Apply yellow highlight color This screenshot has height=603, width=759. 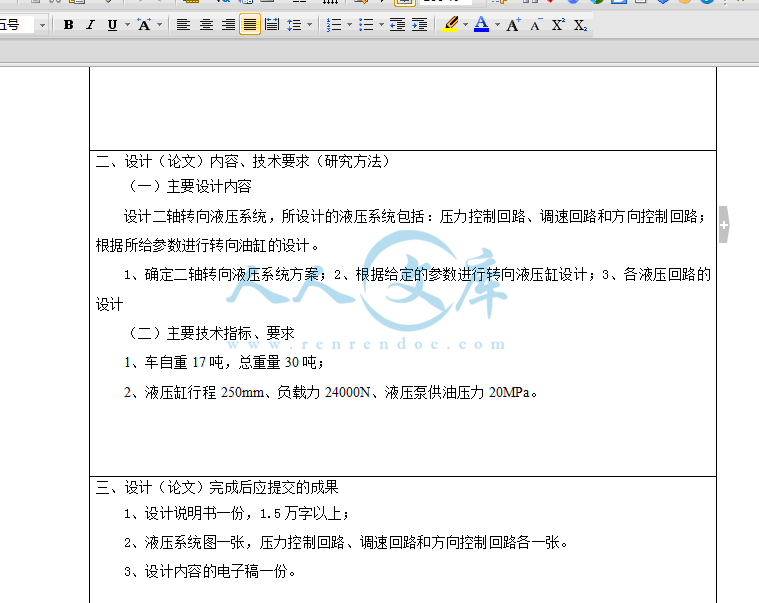[450, 24]
